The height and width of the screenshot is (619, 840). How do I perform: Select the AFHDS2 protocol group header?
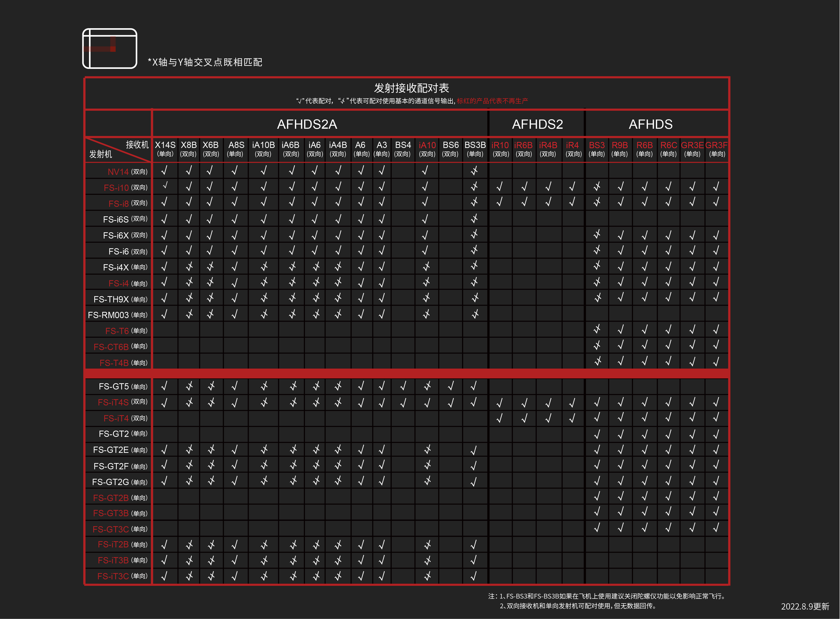[537, 124]
